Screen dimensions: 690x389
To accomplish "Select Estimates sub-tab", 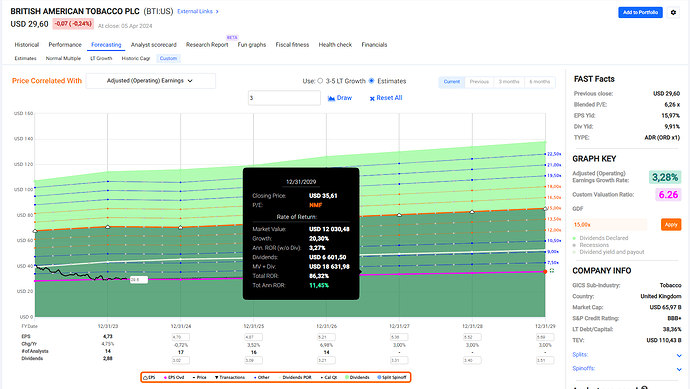I will click(x=26, y=59).
